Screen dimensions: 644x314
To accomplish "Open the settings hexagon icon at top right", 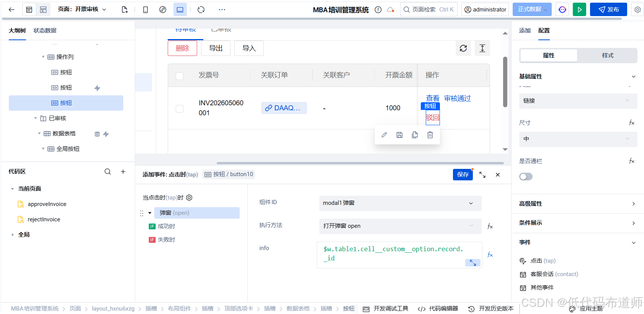I will pos(637,10).
